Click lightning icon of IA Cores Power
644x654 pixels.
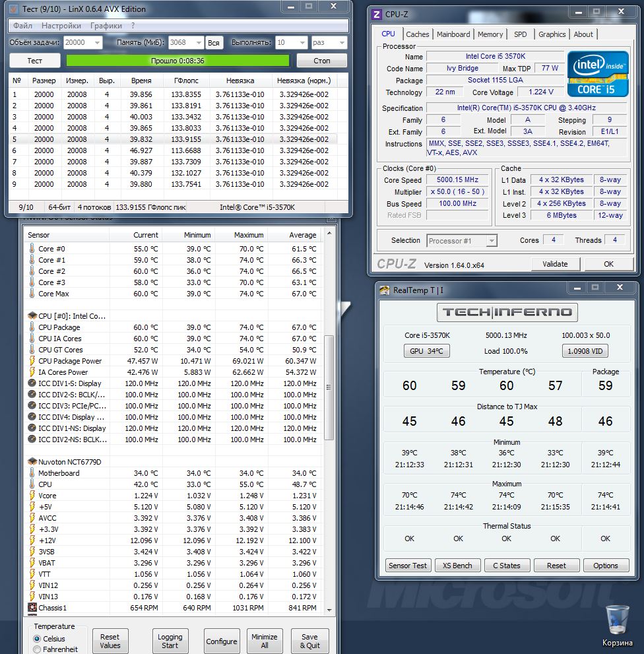point(32,372)
